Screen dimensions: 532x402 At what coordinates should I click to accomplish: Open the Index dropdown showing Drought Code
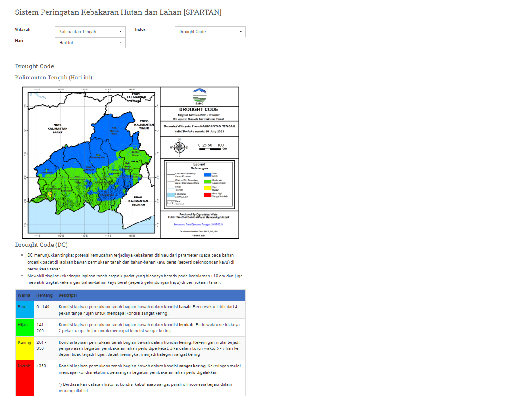[x=211, y=32]
